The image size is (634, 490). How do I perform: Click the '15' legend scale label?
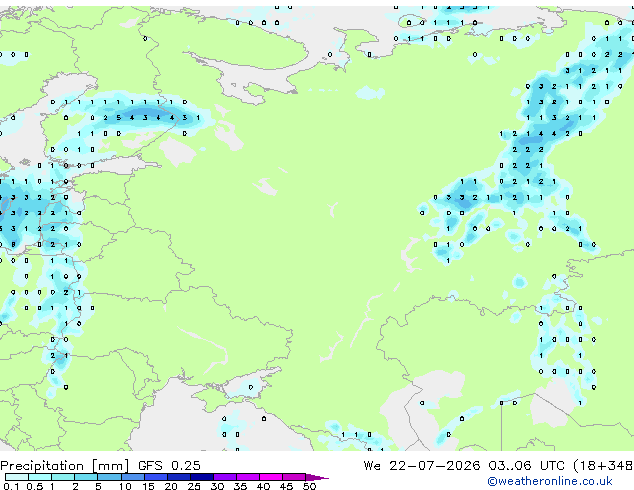click(x=148, y=486)
